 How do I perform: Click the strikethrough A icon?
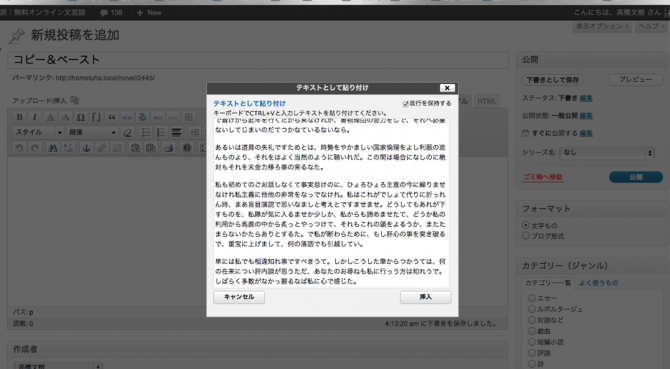(65, 117)
